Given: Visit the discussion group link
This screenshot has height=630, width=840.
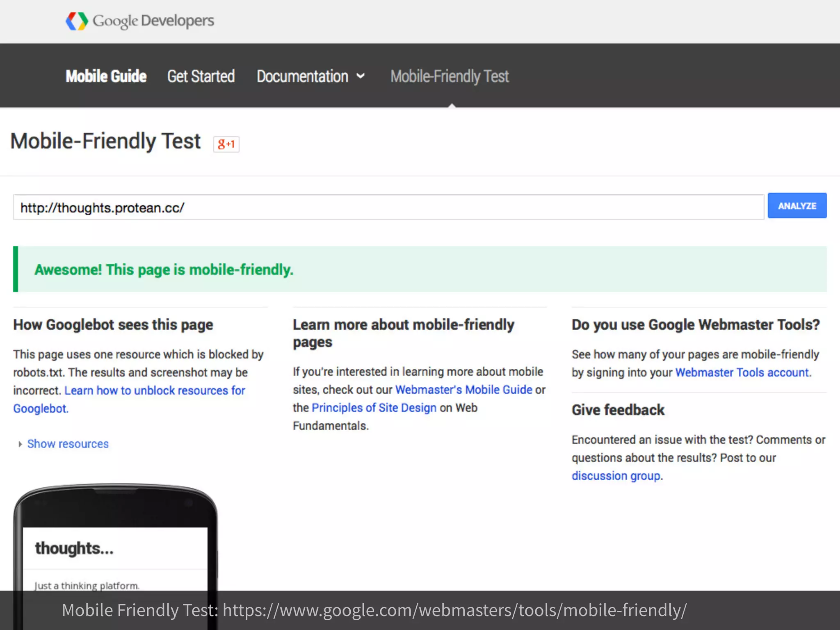Looking at the screenshot, I should 616,476.
